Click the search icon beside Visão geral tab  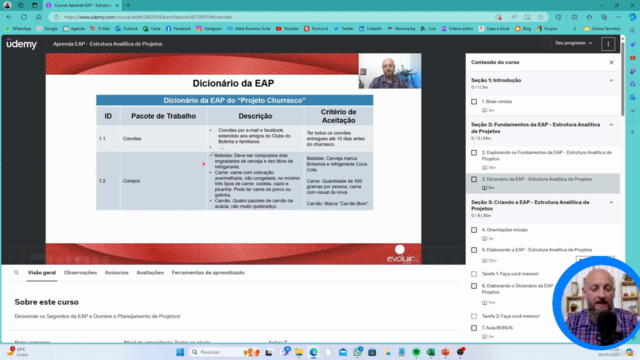click(16, 273)
